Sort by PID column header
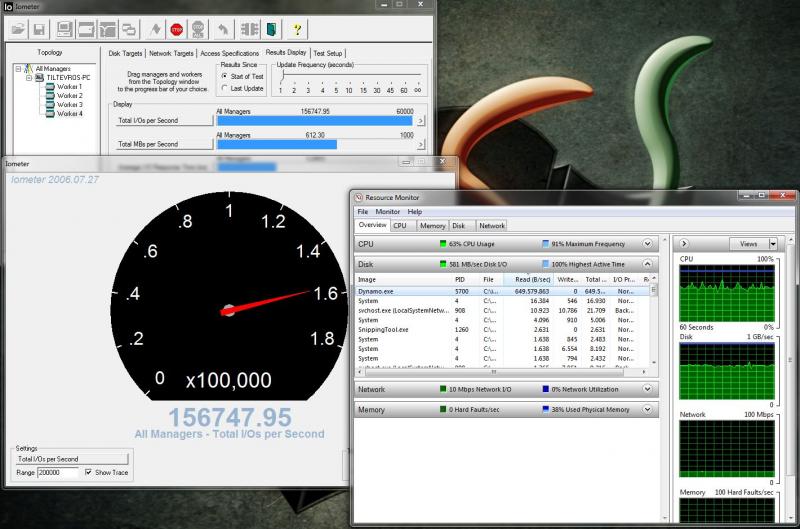The width and height of the screenshot is (800, 529). (x=465, y=280)
